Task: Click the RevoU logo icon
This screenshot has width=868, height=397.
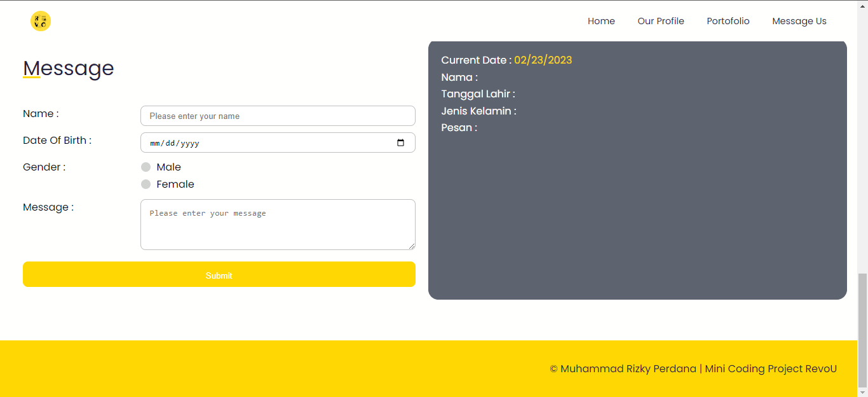Action: (40, 21)
